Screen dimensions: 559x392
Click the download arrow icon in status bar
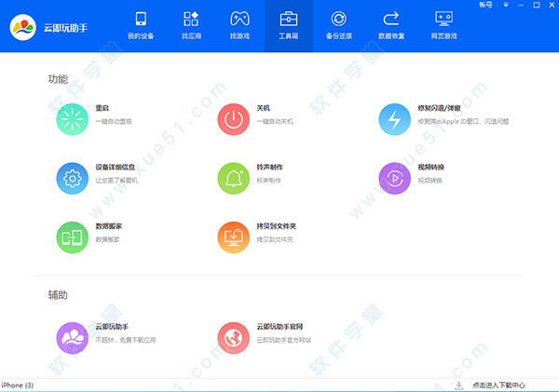click(x=459, y=385)
